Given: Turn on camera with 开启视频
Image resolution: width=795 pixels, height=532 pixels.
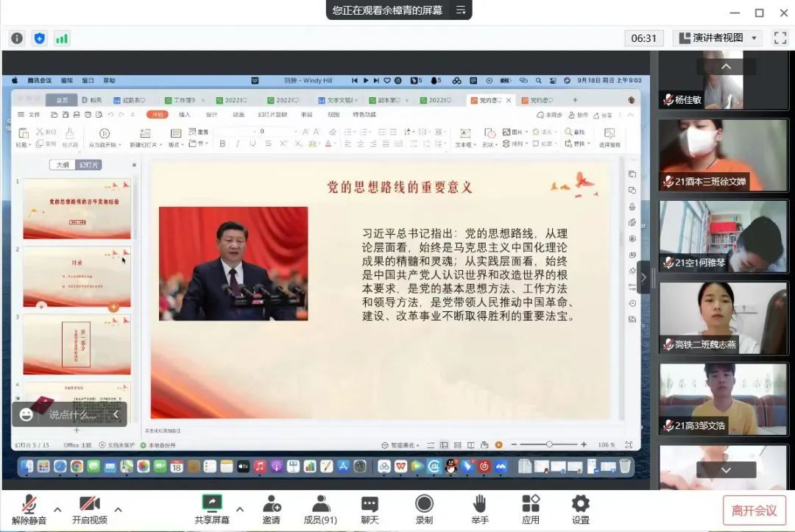Looking at the screenshot, I should (x=90, y=510).
